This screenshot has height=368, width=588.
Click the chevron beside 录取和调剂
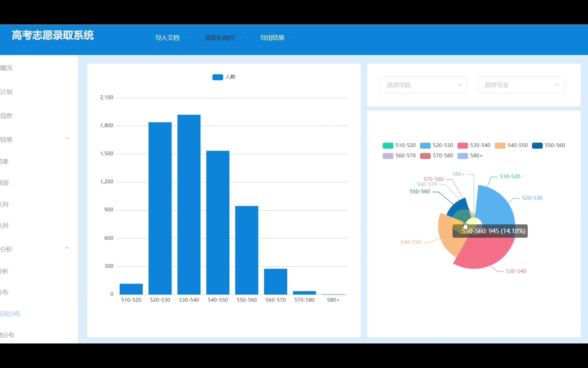(x=241, y=38)
